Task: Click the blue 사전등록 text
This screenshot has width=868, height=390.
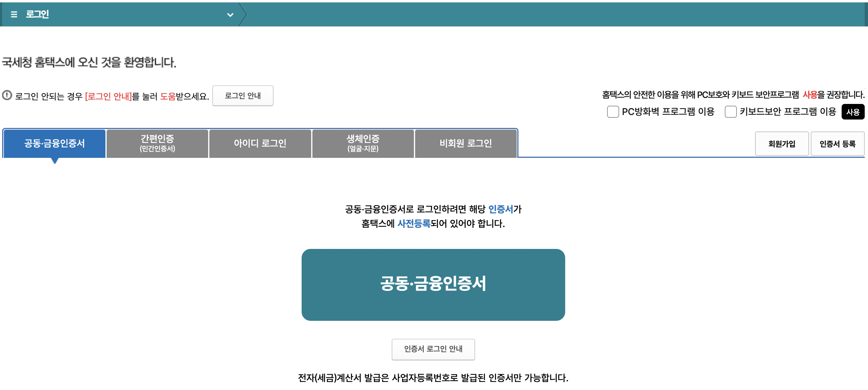Action: pyautogui.click(x=414, y=223)
